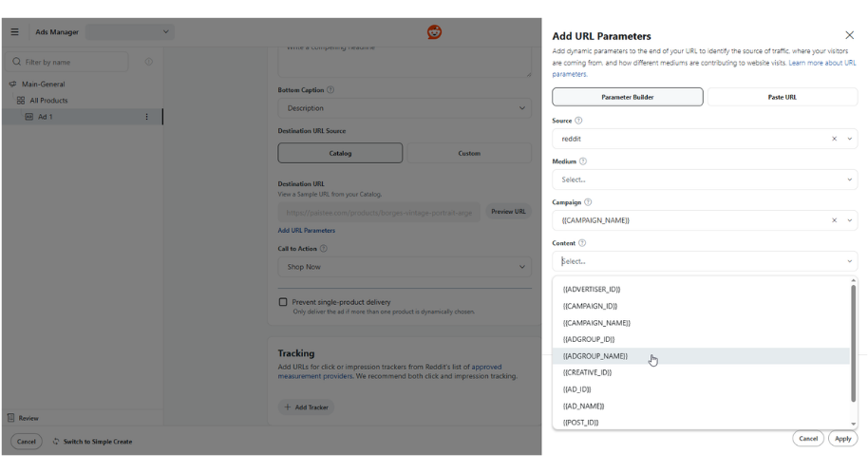Screen dimensions: 868x473
Task: Click the Switch to Simple Create icon
Action: coord(56,442)
